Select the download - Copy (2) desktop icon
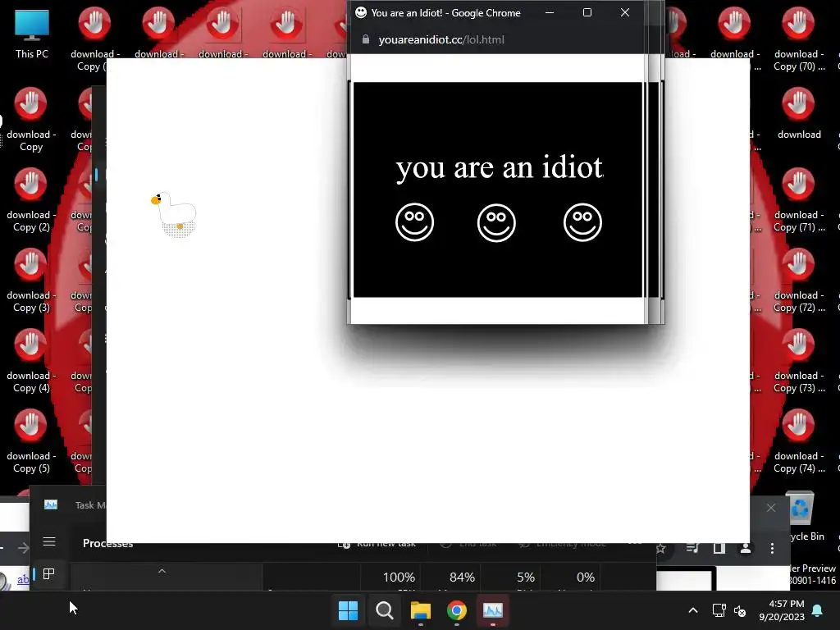 tap(30, 200)
